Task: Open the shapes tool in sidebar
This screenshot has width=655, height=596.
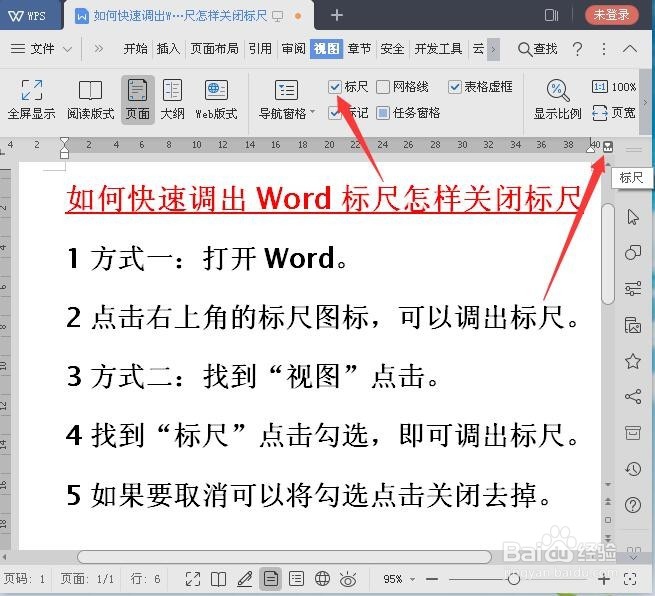Action: coord(633,252)
